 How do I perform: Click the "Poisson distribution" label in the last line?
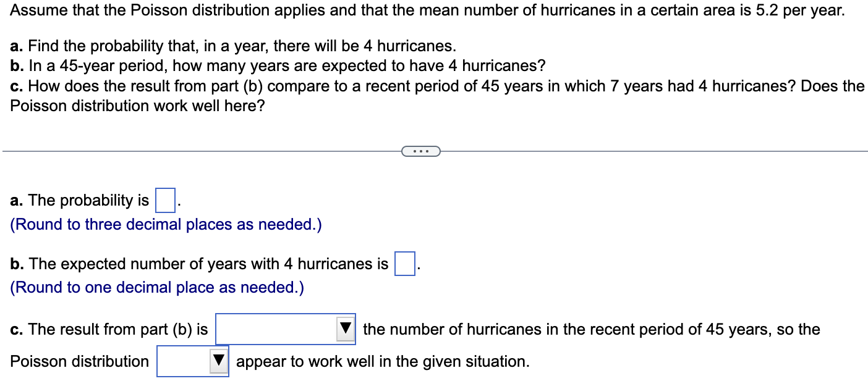point(79,361)
